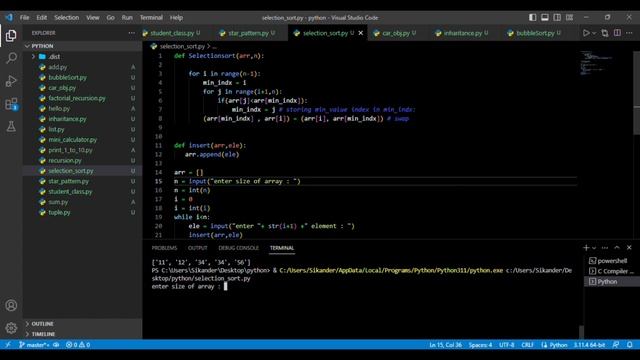Change UTF-8 file encoding
Screen dimensions: 640x360
pyautogui.click(x=507, y=345)
